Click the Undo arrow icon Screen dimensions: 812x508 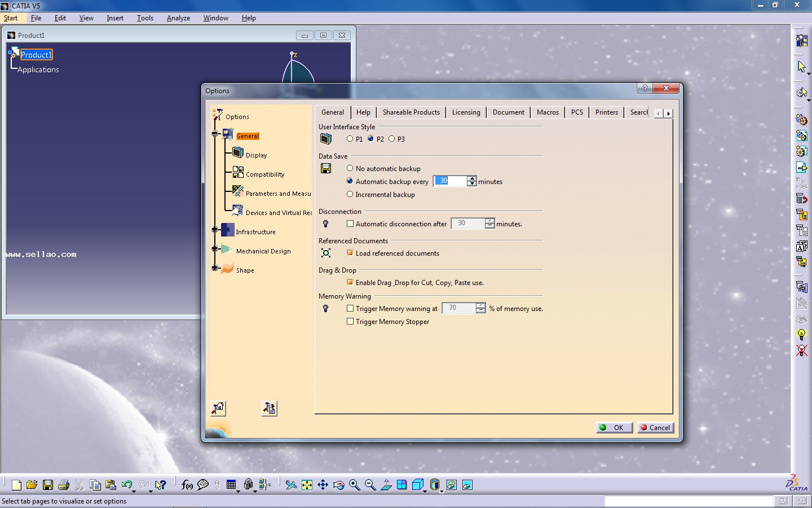126,484
